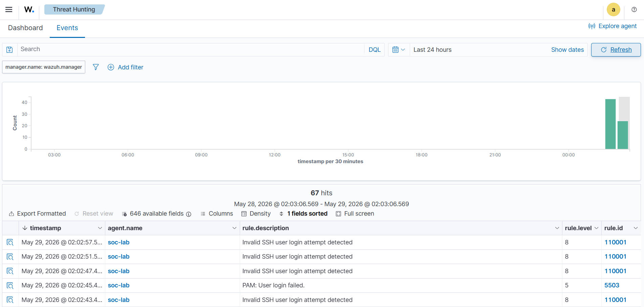Open the user avatar 'a' menu
Viewport: 644px width, 307px height.
click(613, 9)
